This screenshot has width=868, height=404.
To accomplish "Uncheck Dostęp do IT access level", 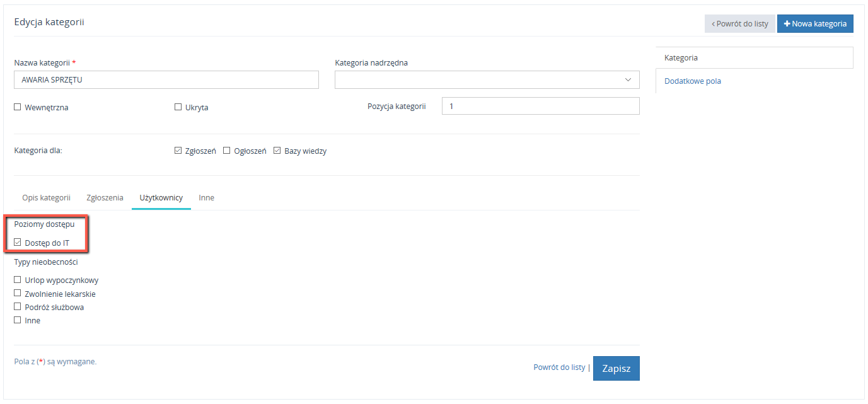I will coord(18,243).
